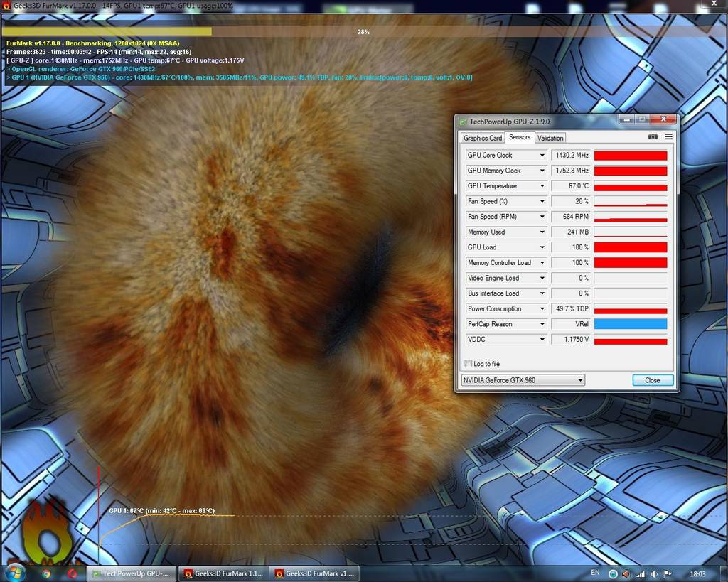Switch to TechPowerUp GPU-Z taskbar button
Screen dimensions: 728x582
click(x=132, y=573)
